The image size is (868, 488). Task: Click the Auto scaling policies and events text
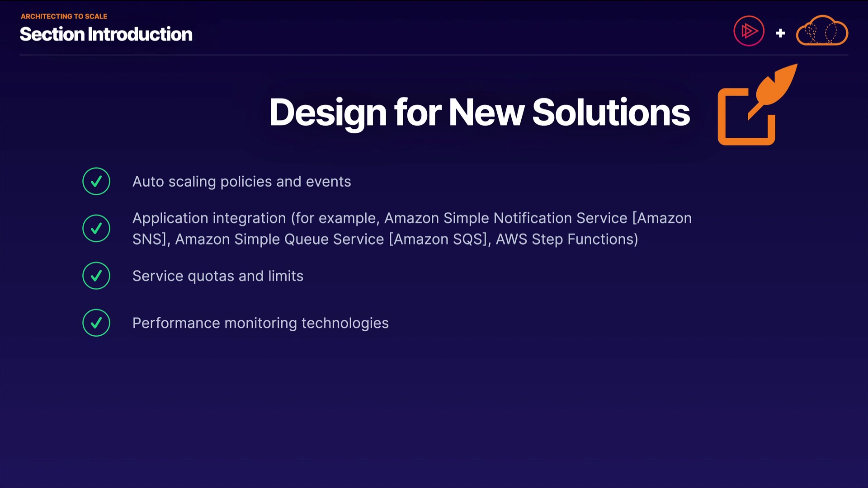pyautogui.click(x=241, y=182)
